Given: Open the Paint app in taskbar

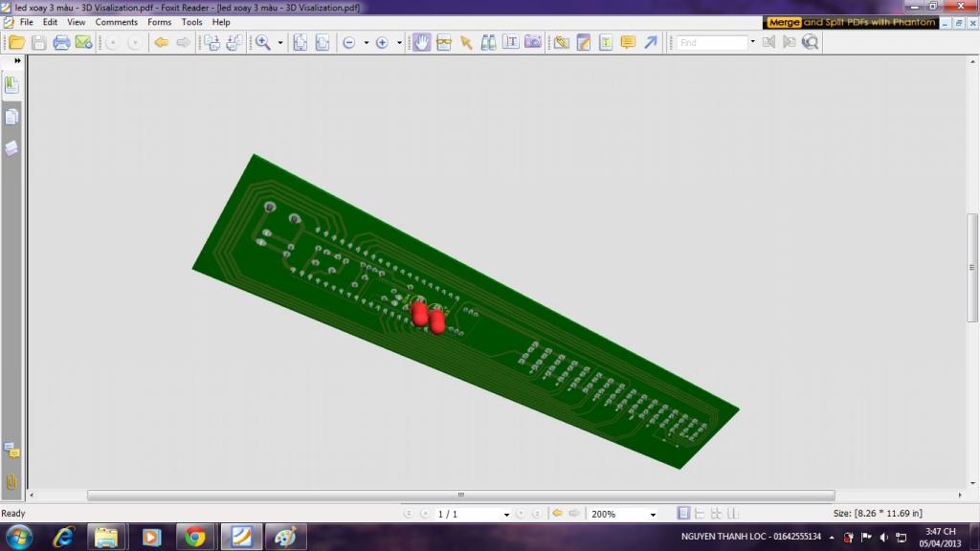Looking at the screenshot, I should 285,538.
